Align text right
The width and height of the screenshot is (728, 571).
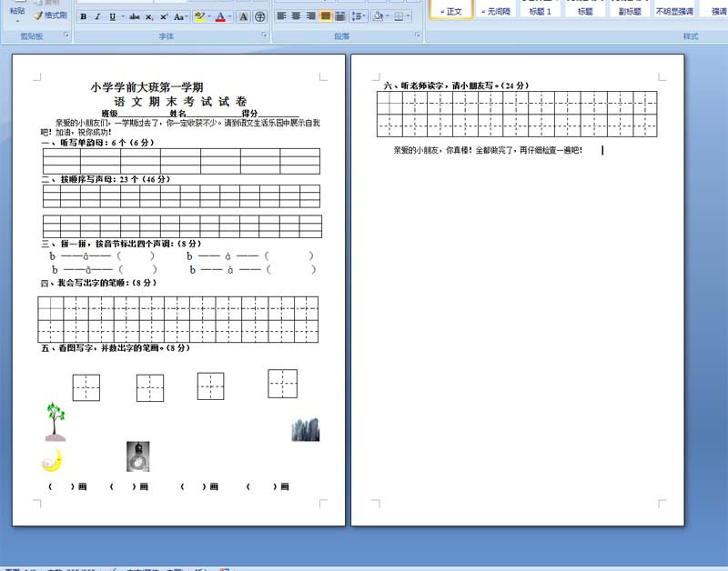pos(310,16)
